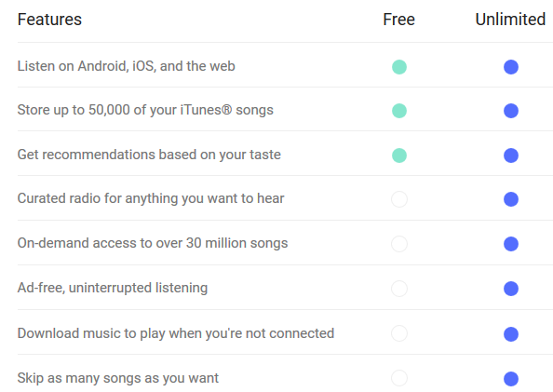Image resolution: width=553 pixels, height=392 pixels.
Task: Click empty Free circle for Download music
Action: click(x=399, y=333)
